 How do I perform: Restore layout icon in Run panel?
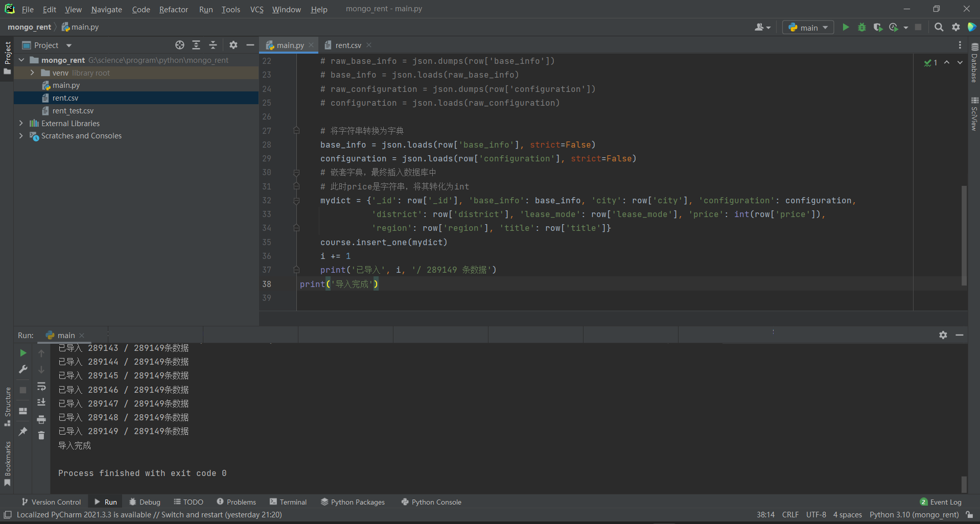coord(23,411)
